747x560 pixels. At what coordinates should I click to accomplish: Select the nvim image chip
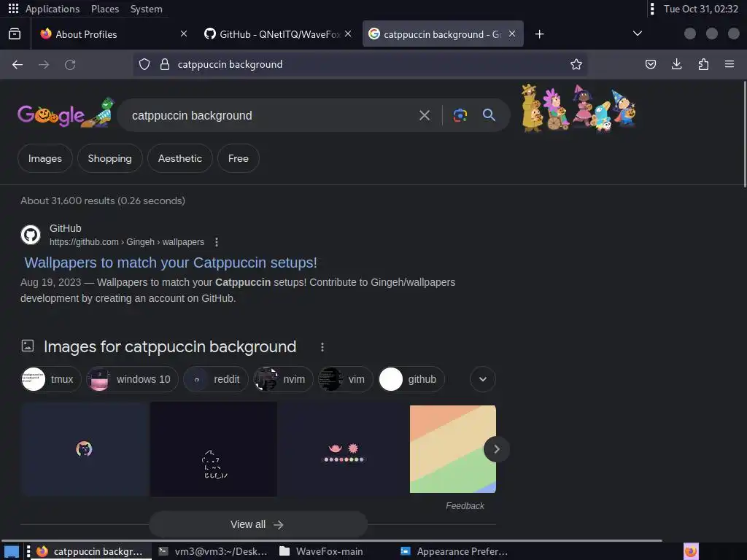pos(283,379)
